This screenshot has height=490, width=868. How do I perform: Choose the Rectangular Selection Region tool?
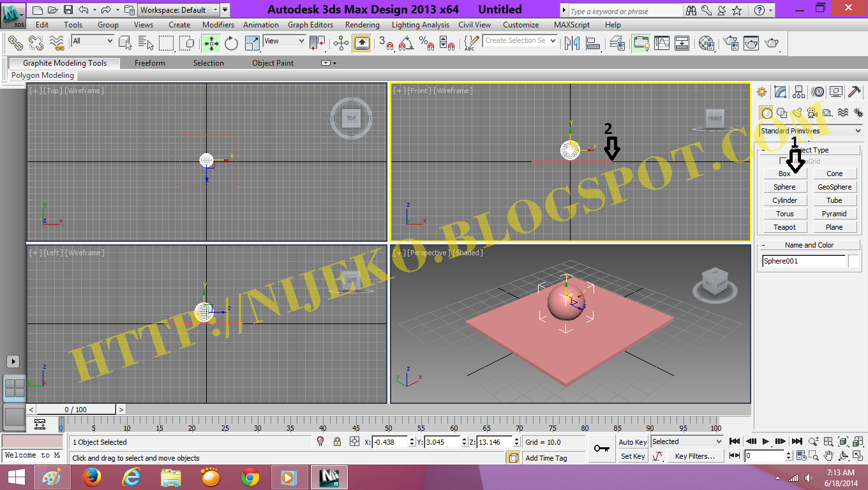click(x=167, y=43)
